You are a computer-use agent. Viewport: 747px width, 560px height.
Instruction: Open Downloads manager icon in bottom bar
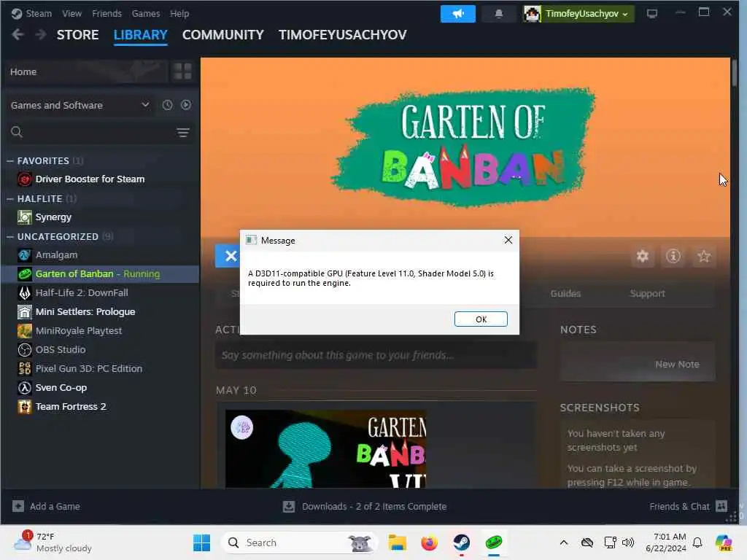289,507
